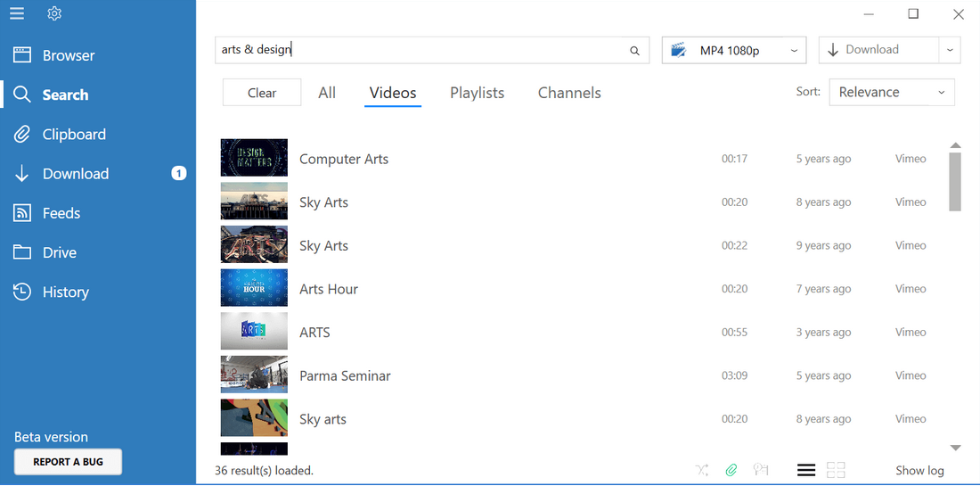Click REPORT A BUG button
Screen dimensions: 980x486
[x=68, y=462]
